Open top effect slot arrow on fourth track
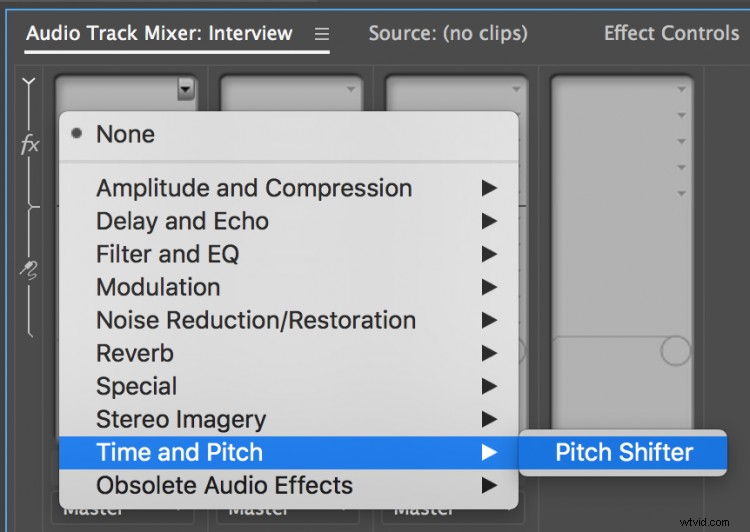The height and width of the screenshot is (532, 750). pyautogui.click(x=682, y=89)
